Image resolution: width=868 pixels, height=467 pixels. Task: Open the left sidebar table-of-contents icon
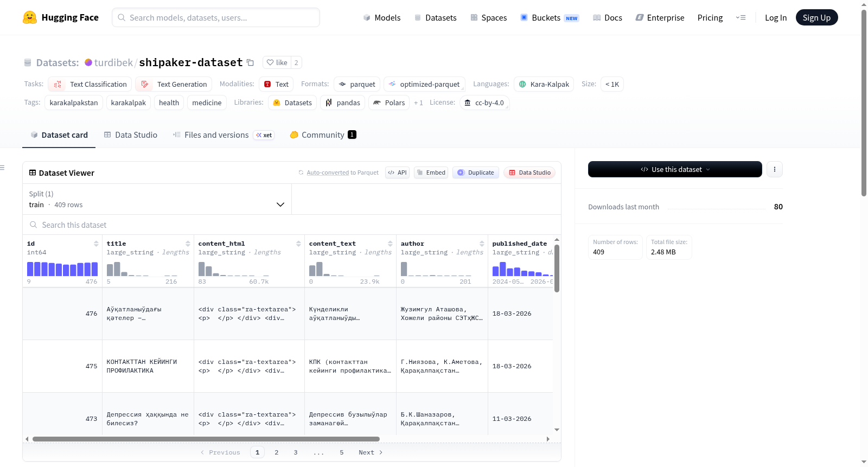pos(3,168)
